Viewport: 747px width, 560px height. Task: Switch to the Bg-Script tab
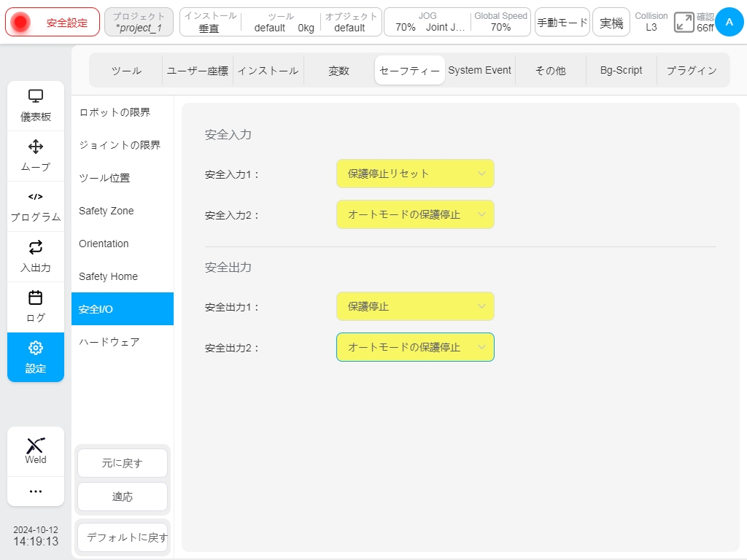click(622, 71)
